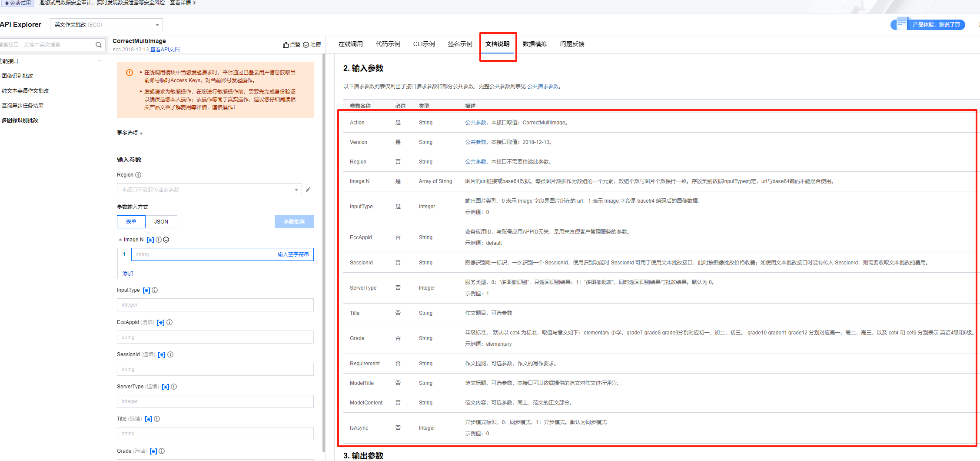Click the thumbs-up 点赞 icon

(286, 45)
